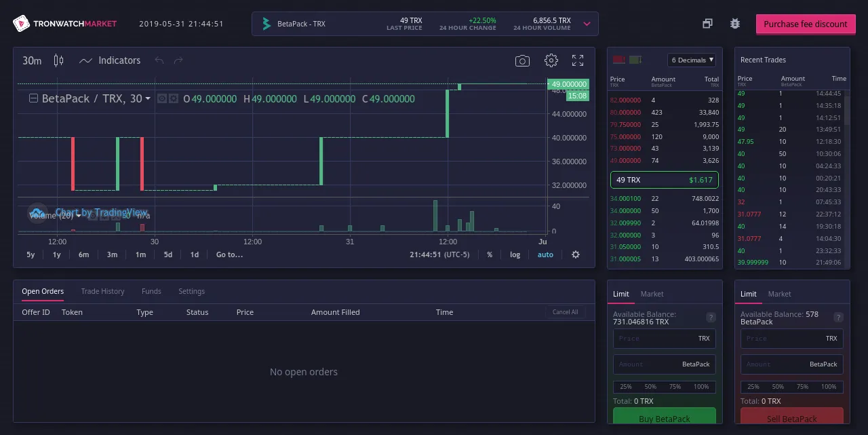
Task: Set chart range to 1y
Action: (x=57, y=254)
